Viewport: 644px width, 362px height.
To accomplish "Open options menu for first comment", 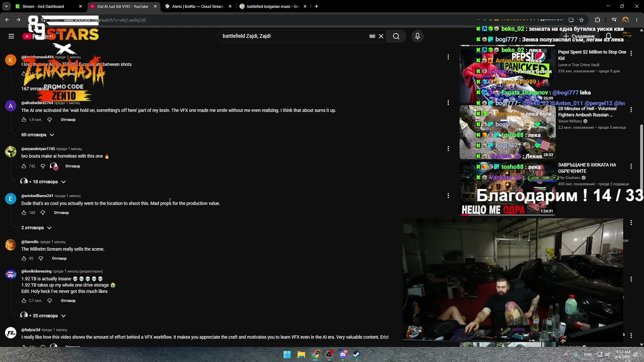I will pyautogui.click(x=448, y=57).
